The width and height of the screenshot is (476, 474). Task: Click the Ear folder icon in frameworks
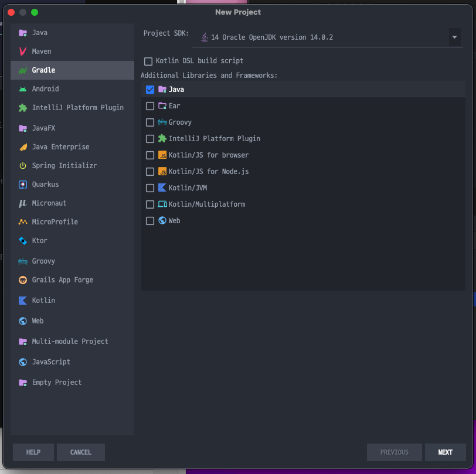tap(162, 106)
